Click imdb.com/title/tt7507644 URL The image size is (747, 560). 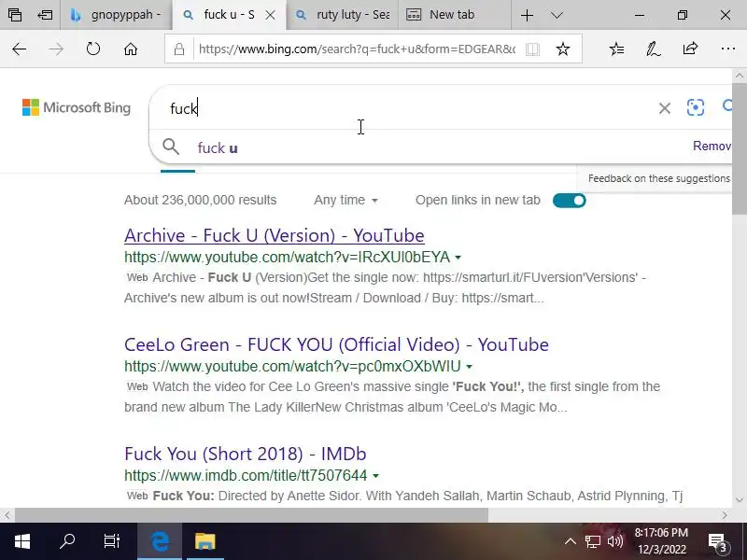(246, 475)
